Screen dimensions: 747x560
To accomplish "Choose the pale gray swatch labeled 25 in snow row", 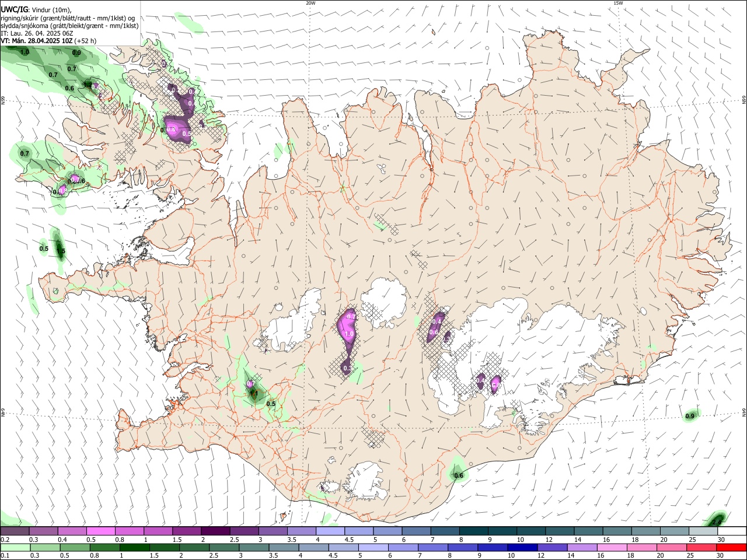I will (703, 531).
